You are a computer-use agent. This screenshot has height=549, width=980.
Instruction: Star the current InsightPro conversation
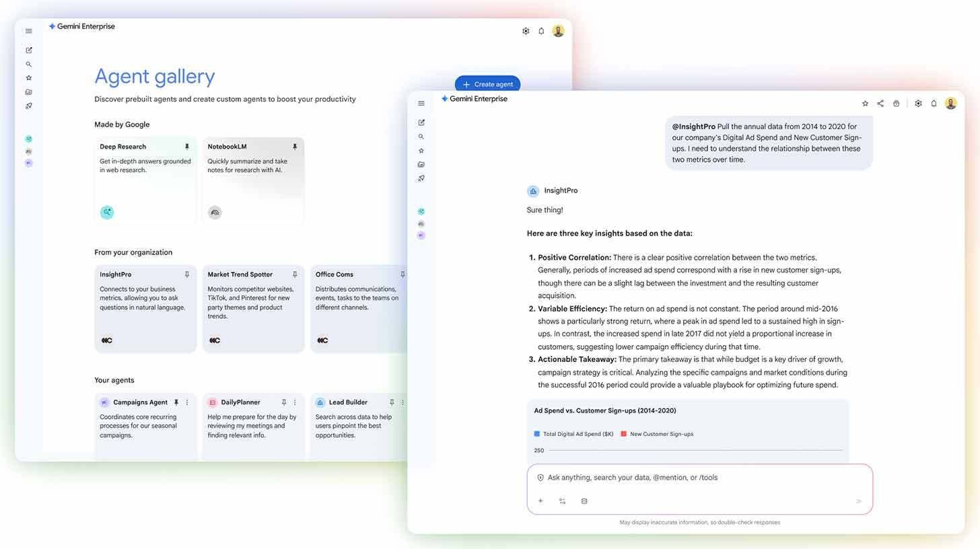click(x=865, y=103)
